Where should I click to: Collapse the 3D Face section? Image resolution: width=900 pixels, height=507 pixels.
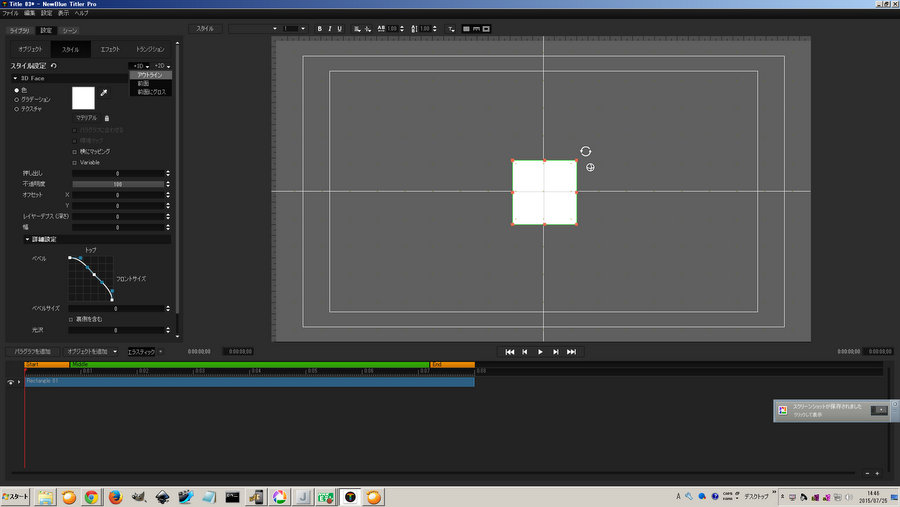click(x=15, y=78)
